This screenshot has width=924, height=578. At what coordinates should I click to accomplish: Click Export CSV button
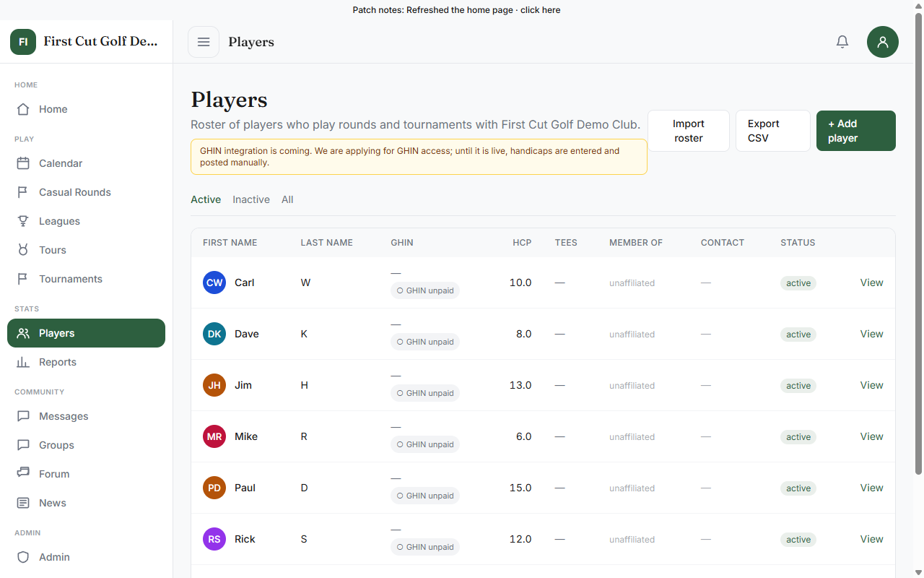coord(773,131)
